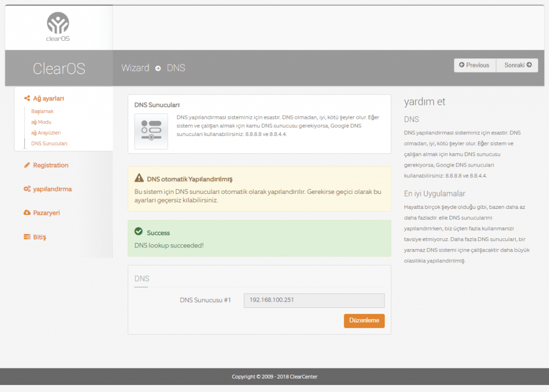
Task: Click the list icon beside Bitiş
Action: pyautogui.click(x=27, y=237)
